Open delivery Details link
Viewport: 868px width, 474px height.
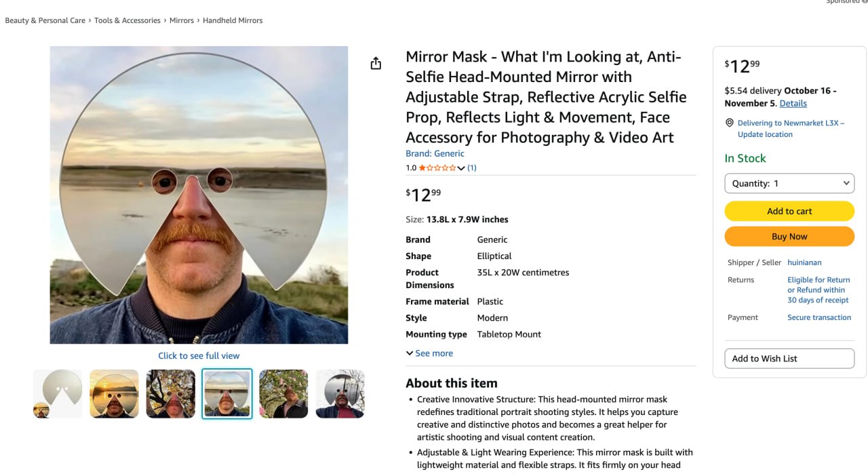pos(793,104)
